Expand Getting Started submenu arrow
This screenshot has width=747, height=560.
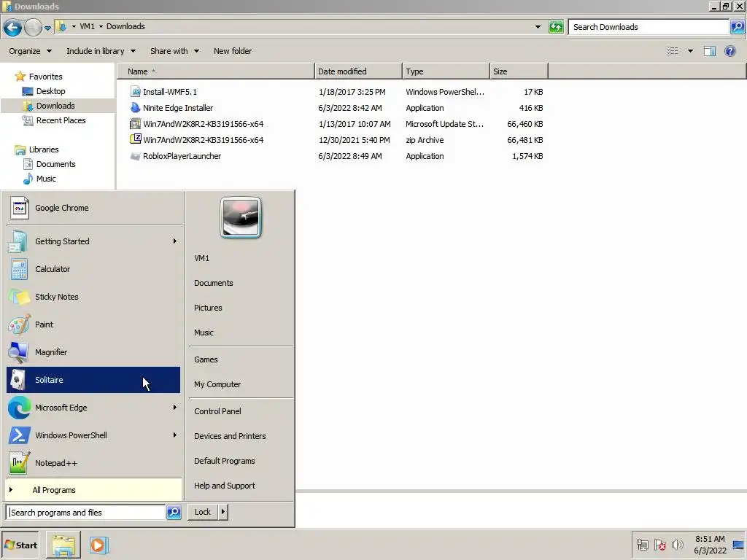click(x=175, y=241)
